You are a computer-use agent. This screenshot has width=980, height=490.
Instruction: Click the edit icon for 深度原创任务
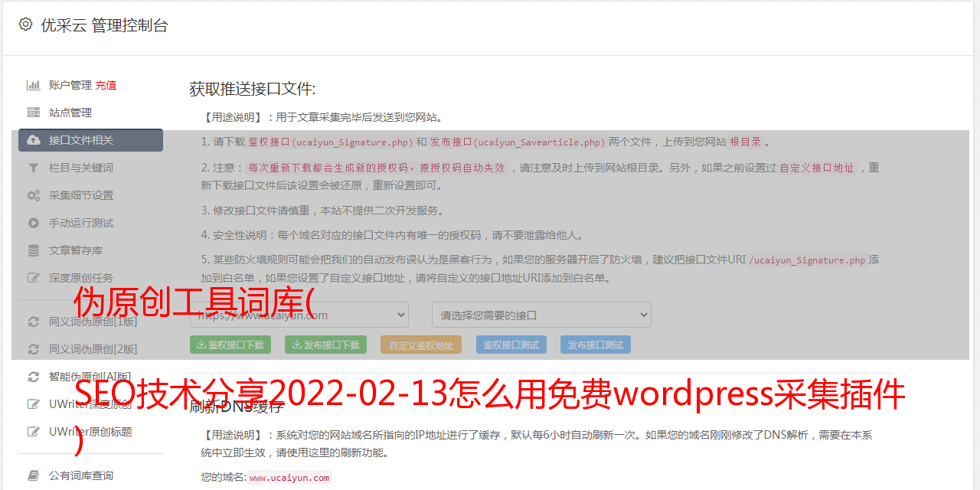34,278
